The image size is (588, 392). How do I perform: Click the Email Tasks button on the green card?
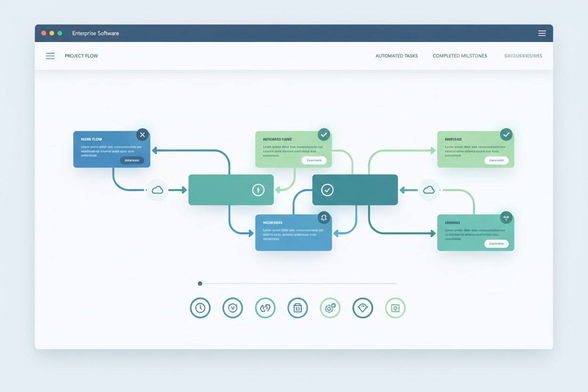314,160
